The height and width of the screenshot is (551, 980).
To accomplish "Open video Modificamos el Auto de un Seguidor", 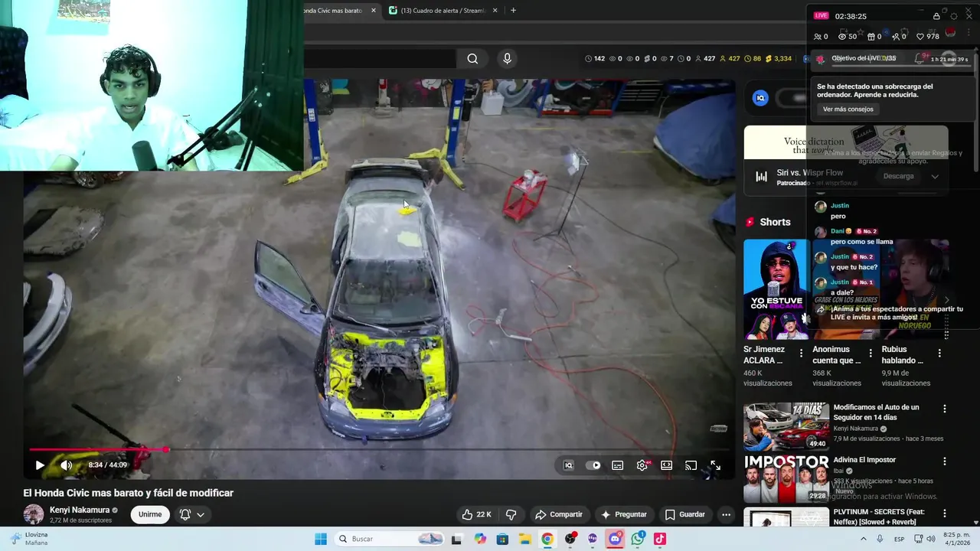I will [876, 412].
